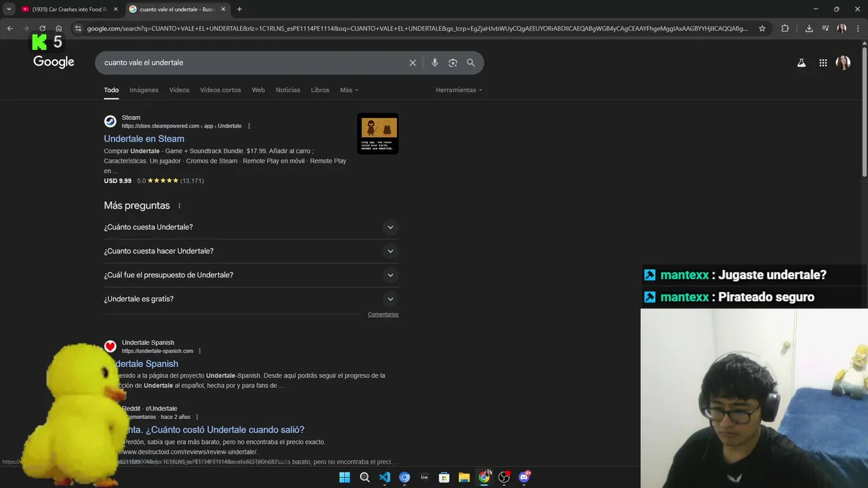Click the undertale-spanish.com URL text

[x=157, y=351]
